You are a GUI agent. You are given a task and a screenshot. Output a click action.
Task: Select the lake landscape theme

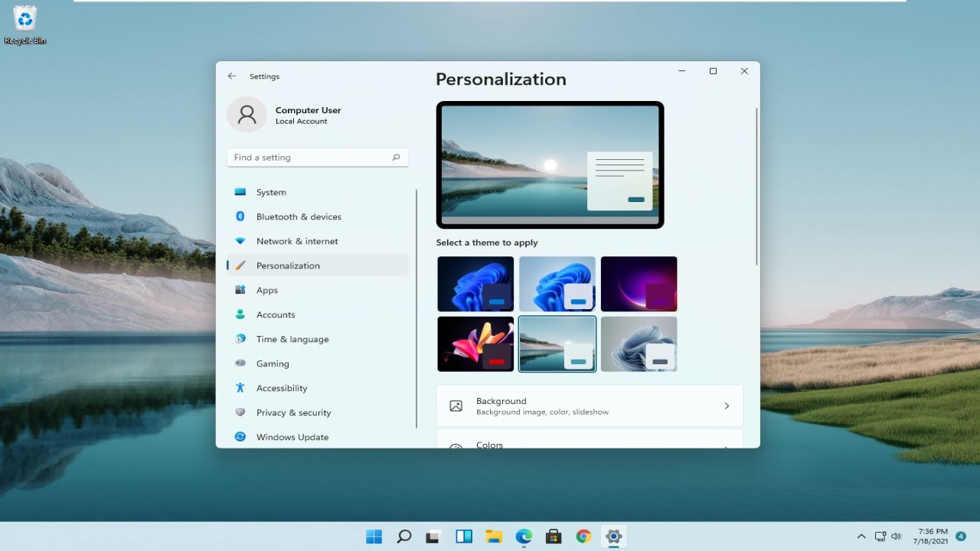[x=557, y=344]
